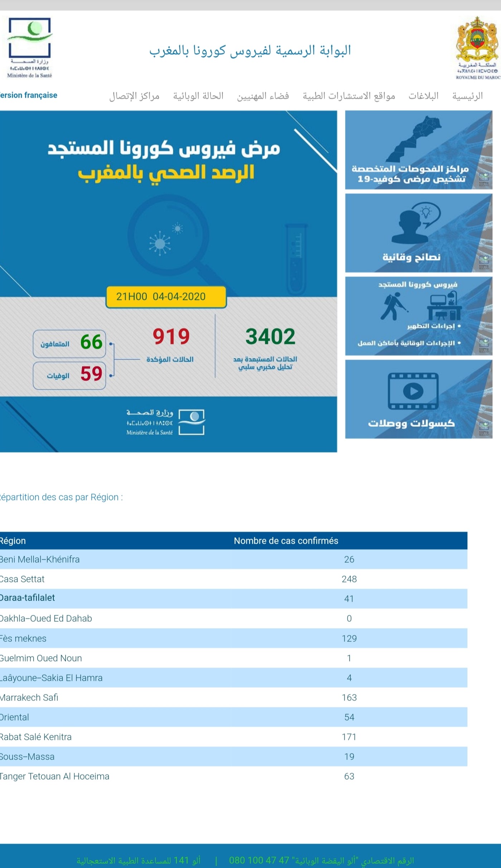Image resolution: width=501 pixels, height=868 pixels.
Task: Click the Ministère de la Santé logo
Action: 30,48
